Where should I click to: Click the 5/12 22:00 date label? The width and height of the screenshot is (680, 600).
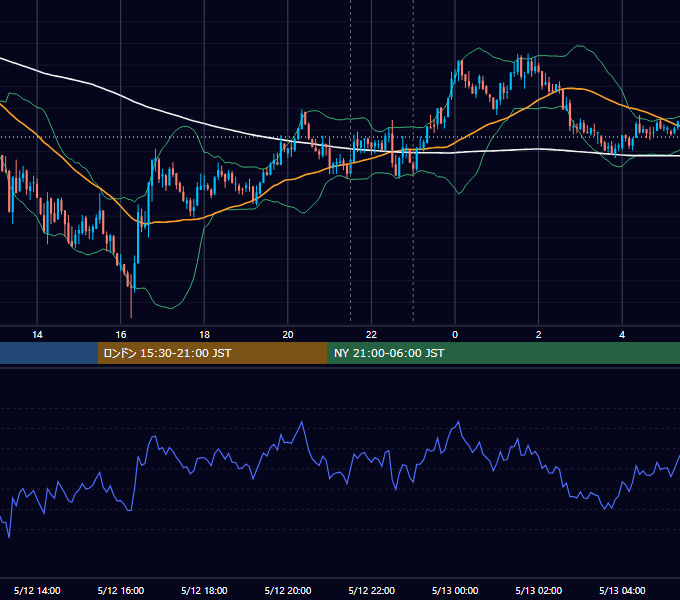(372, 590)
